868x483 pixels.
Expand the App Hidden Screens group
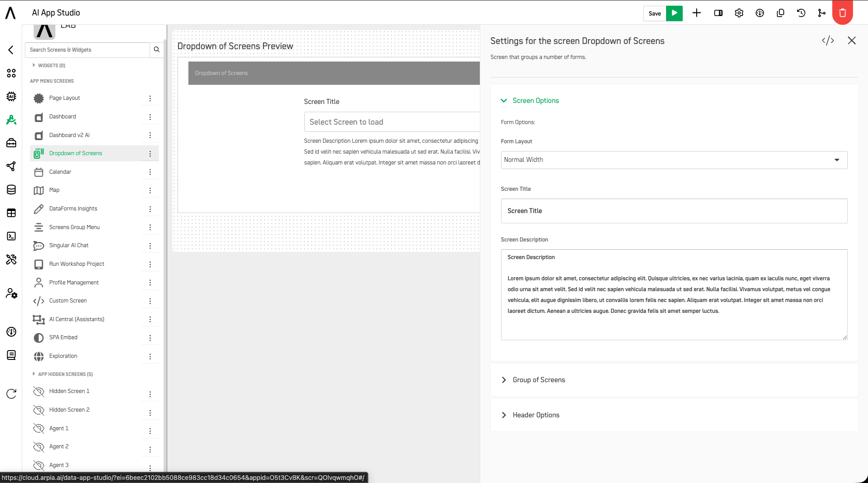coord(63,374)
